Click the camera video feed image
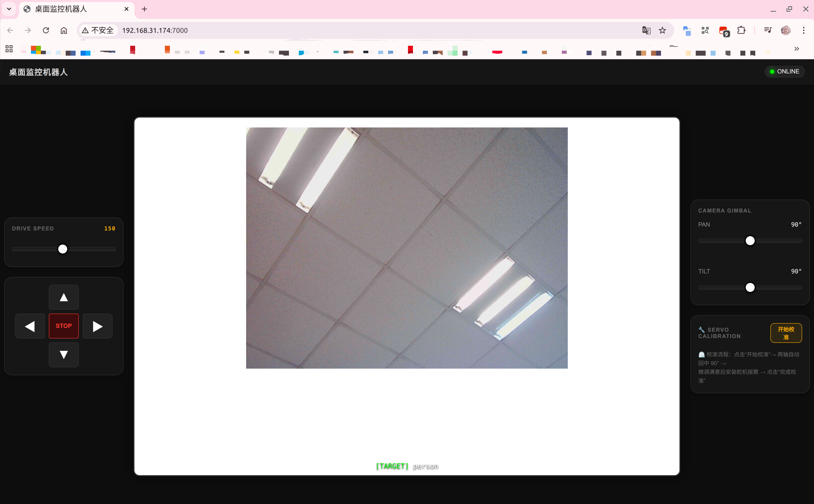 (407, 248)
